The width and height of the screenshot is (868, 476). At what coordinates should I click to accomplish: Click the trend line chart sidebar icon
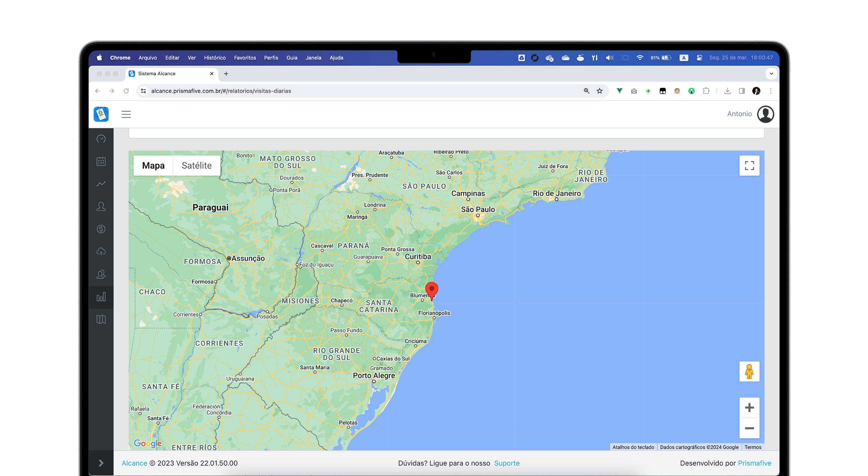(101, 184)
